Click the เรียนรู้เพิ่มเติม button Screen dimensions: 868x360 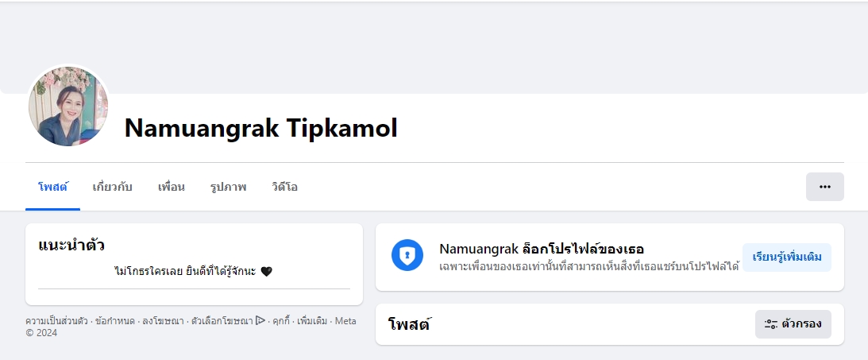click(x=786, y=257)
